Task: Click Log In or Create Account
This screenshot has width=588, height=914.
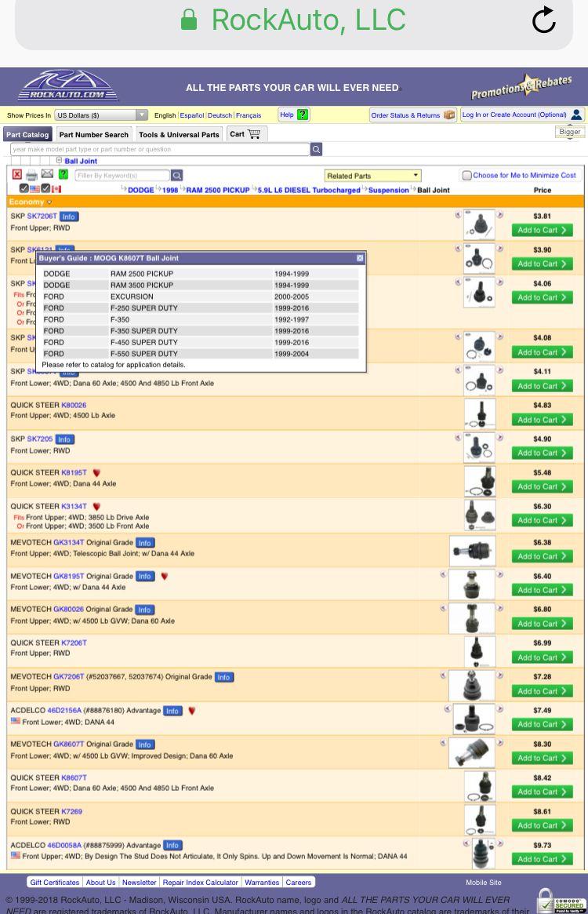Action: tap(522, 115)
